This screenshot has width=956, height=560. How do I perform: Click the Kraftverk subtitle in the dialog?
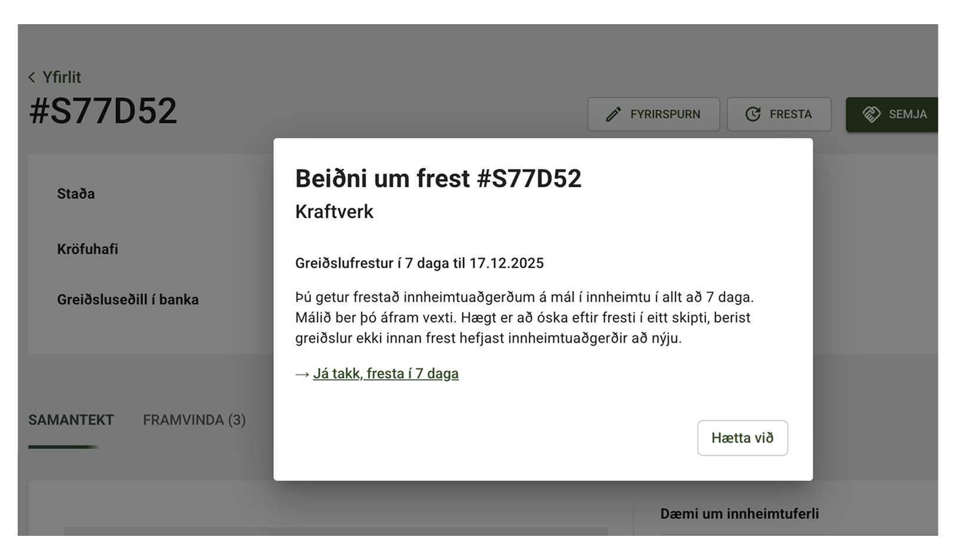pyautogui.click(x=334, y=212)
